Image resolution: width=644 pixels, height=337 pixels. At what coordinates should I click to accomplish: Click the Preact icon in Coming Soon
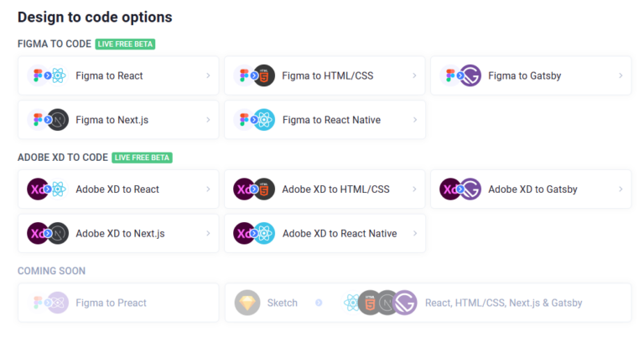(58, 303)
